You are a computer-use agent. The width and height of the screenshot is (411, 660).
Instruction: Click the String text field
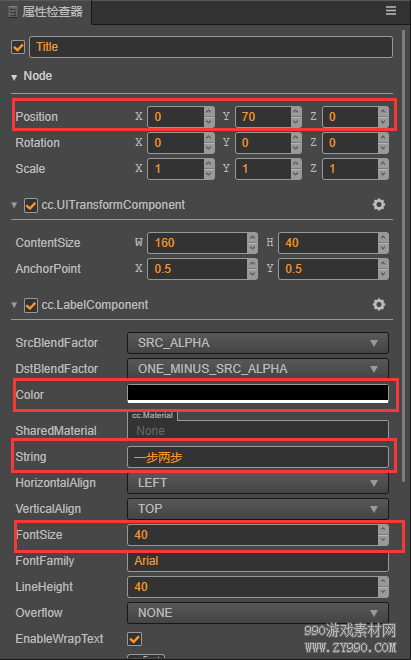258,457
